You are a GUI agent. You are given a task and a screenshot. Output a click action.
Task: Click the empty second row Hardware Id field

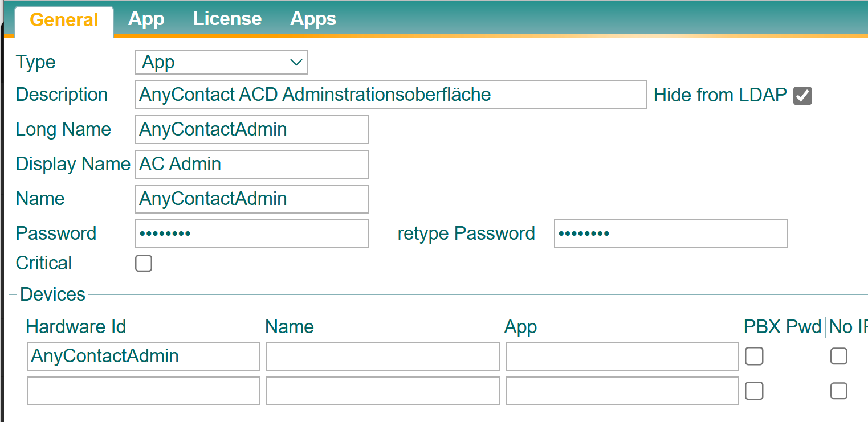coord(143,391)
